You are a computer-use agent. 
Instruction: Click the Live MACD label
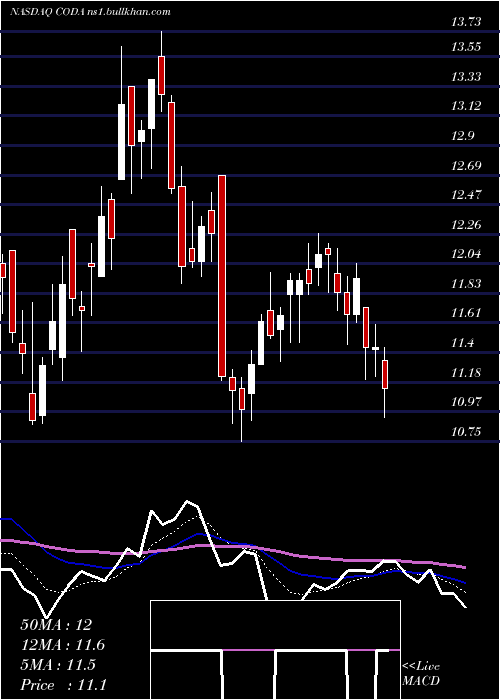pos(421,673)
